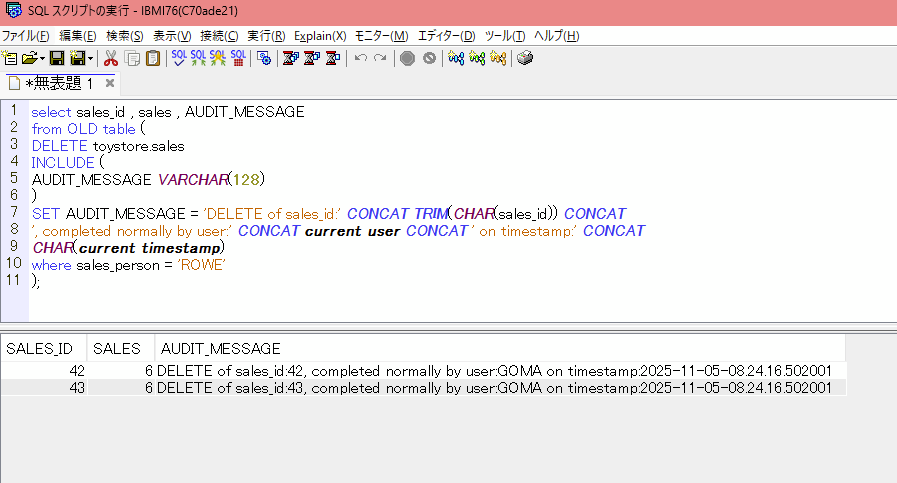Click the SALES value 6 in row 43
The image size is (897, 483).
121,387
